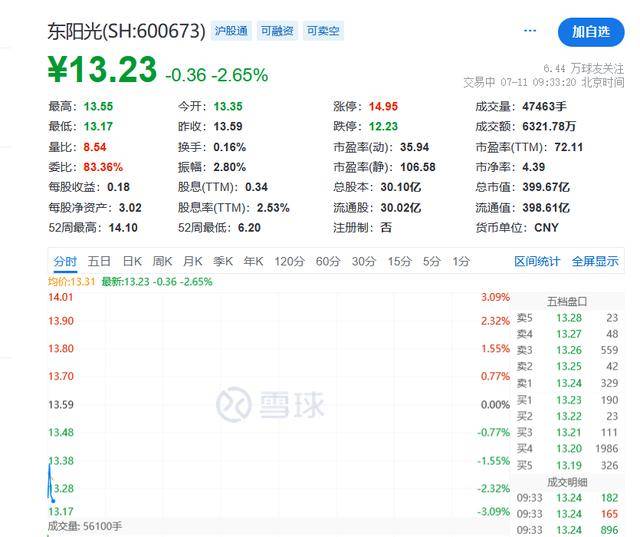Click the 换手 value 0.16%

[230, 147]
